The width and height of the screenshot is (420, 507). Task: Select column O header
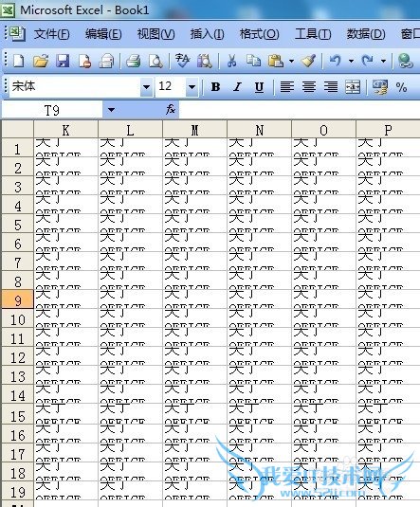pyautogui.click(x=323, y=130)
